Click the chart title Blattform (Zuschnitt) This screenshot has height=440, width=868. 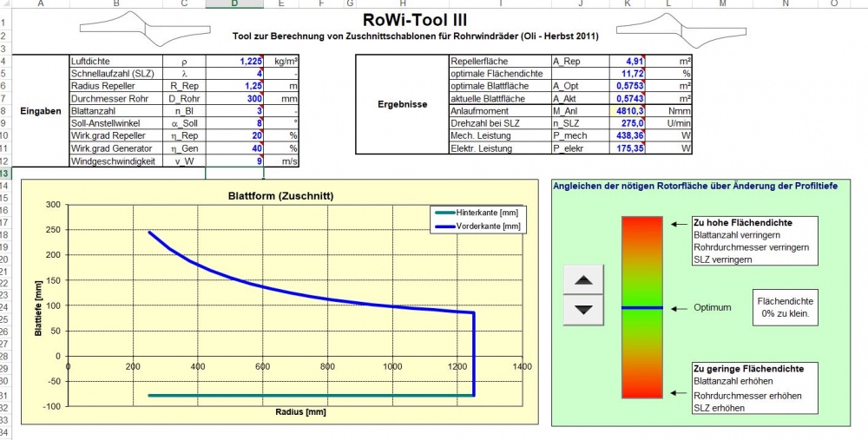pos(279,195)
